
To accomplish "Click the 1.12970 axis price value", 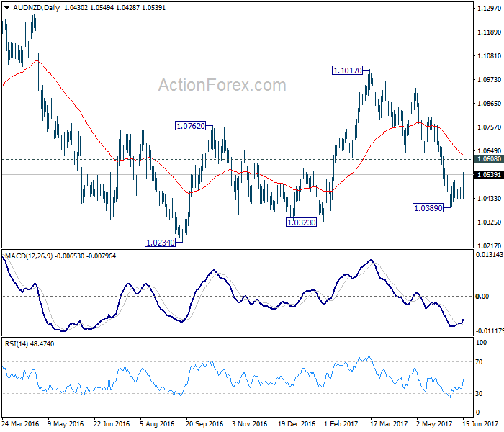I will 489,9.
